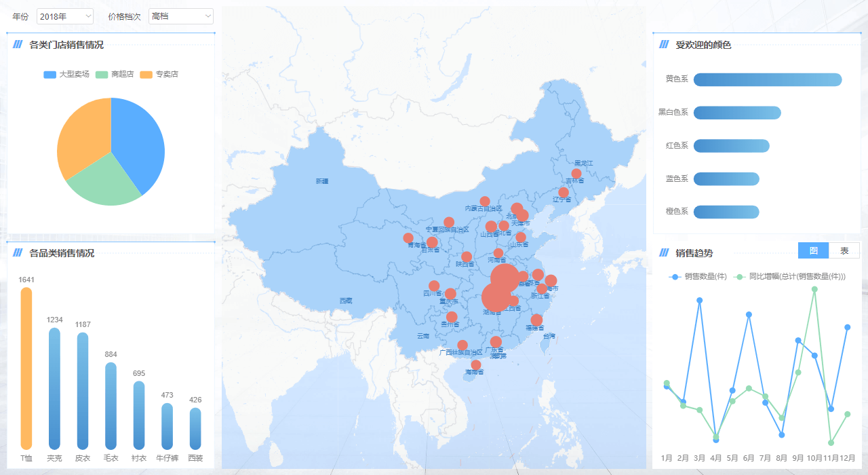Click the large bubble marker on 湖南省
The image size is (868, 475).
coord(496,298)
